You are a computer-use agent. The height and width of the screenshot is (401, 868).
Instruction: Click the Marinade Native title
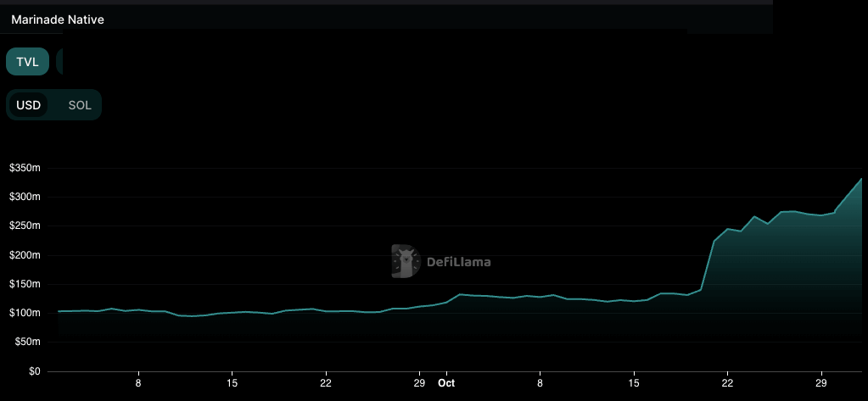click(58, 19)
